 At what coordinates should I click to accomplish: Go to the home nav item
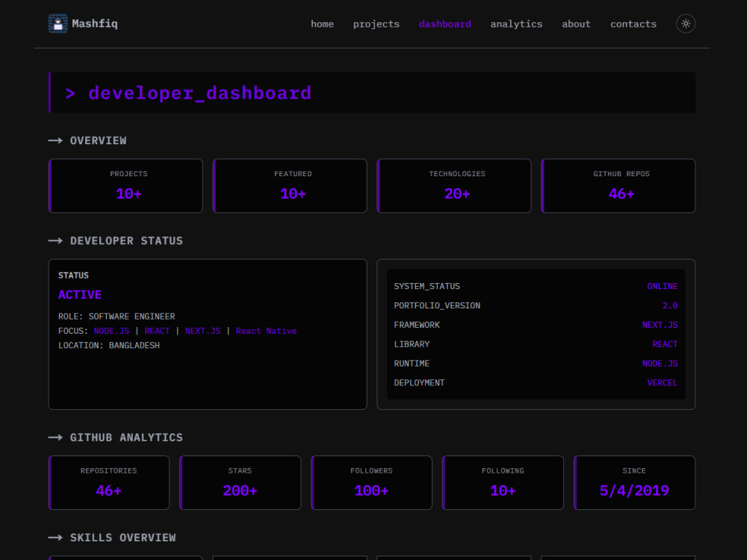pyautogui.click(x=322, y=24)
